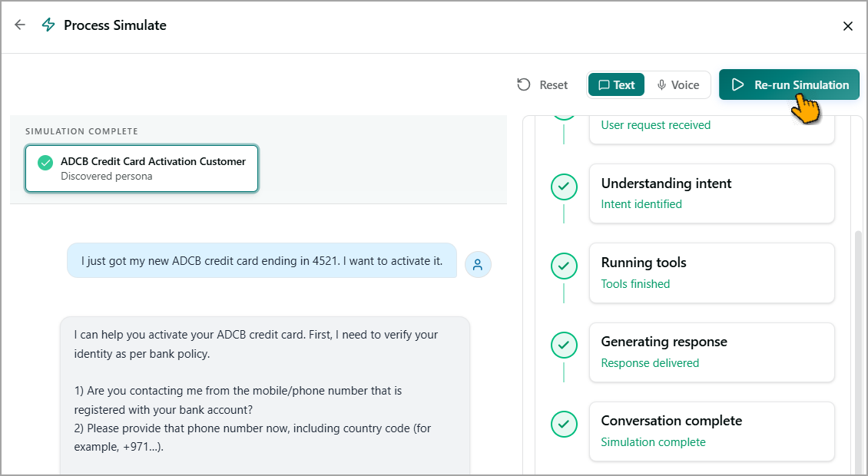Viewport: 868px width, 476px height.
Task: Go back using the arrow icon
Action: click(20, 25)
